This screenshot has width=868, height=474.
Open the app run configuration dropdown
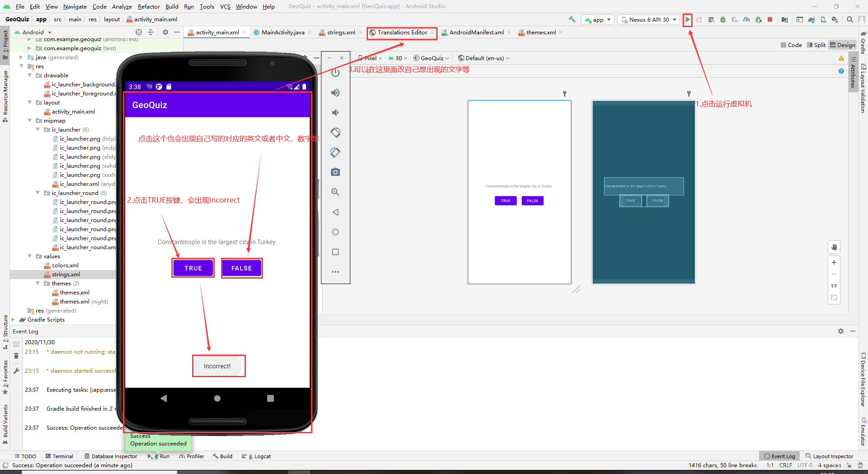click(x=598, y=19)
